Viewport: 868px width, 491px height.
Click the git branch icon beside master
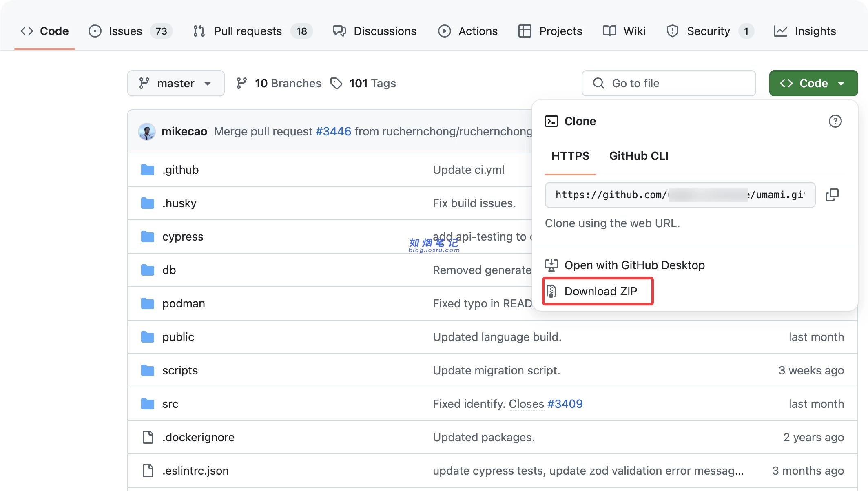(x=144, y=83)
